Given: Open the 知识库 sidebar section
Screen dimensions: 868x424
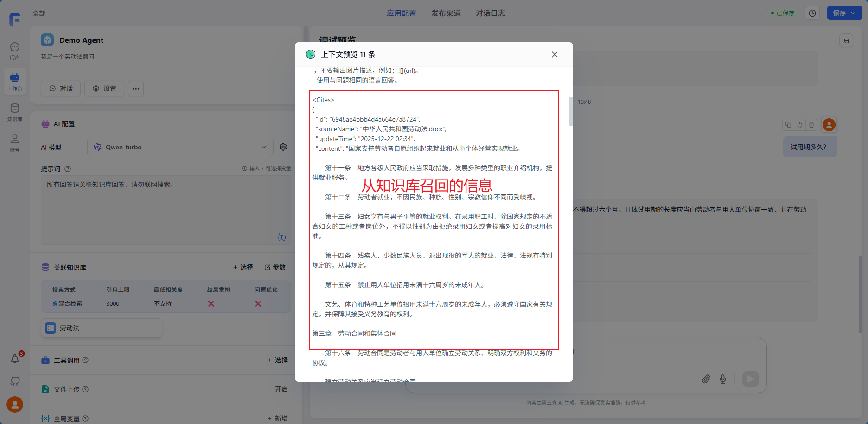Looking at the screenshot, I should (x=15, y=112).
